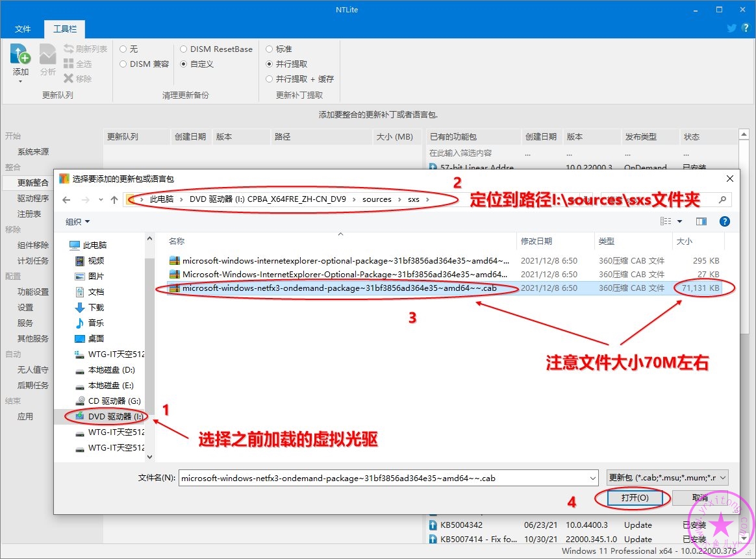Open recent locations dropdown in file dialog
756x559 pixels.
pos(100,199)
